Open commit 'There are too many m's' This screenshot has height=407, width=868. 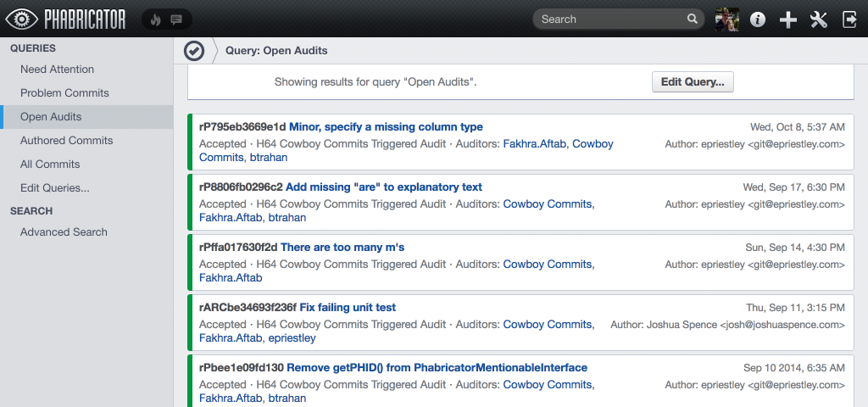point(342,248)
